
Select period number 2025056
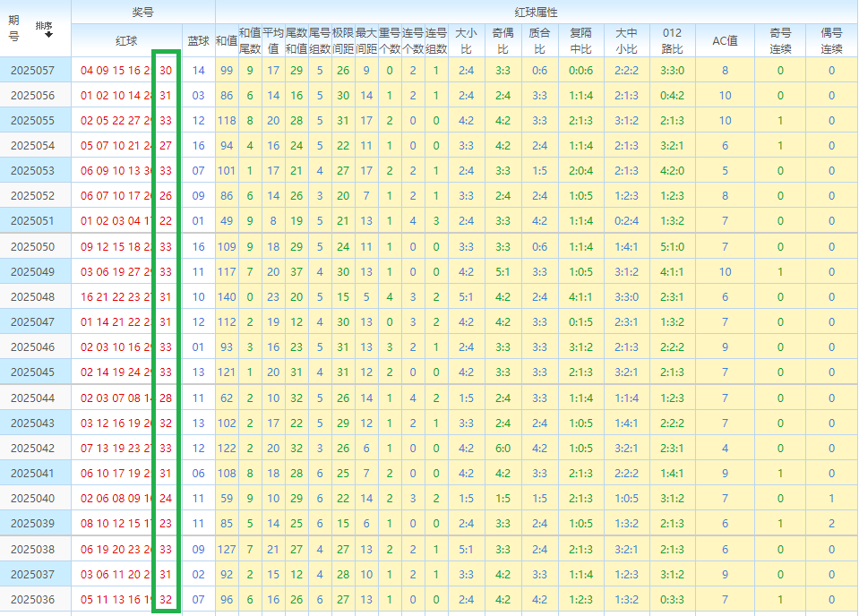coord(33,95)
